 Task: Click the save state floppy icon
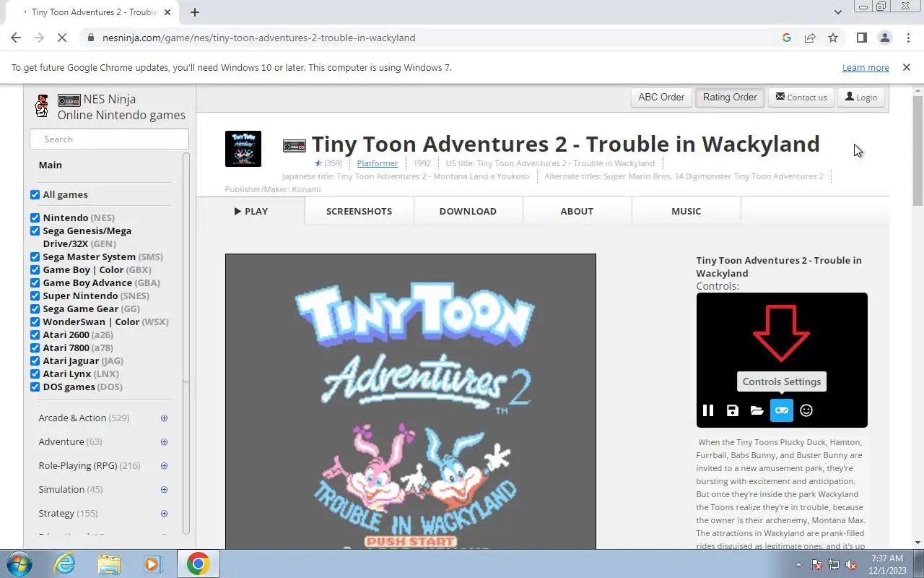coord(733,410)
